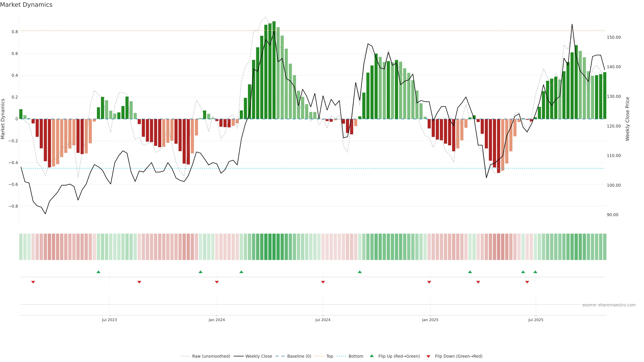
Task: Click the green Flip Up triangle in the legend
Action: pos(372,356)
